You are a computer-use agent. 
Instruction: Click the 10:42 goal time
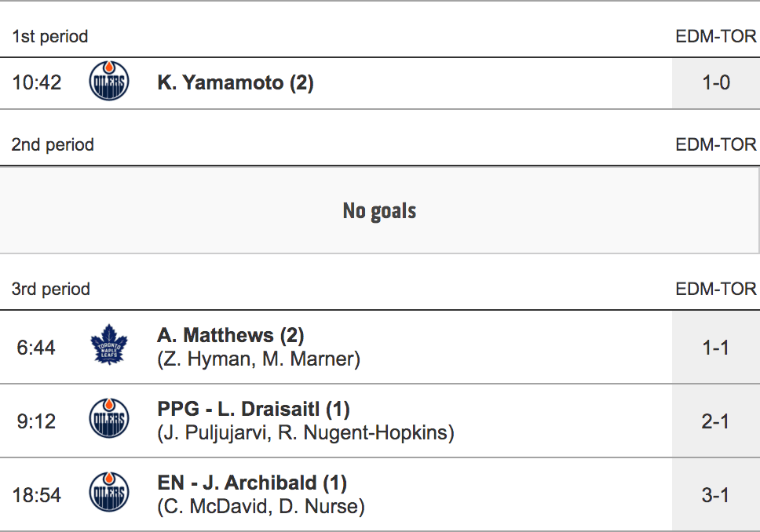37,82
